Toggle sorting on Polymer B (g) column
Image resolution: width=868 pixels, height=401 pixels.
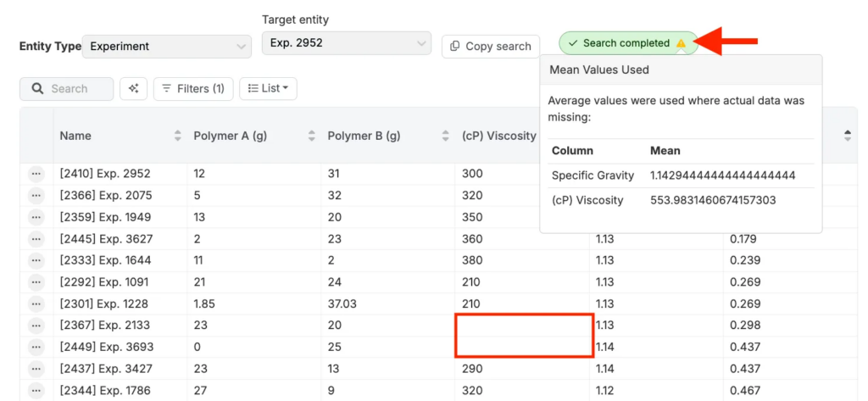(445, 136)
